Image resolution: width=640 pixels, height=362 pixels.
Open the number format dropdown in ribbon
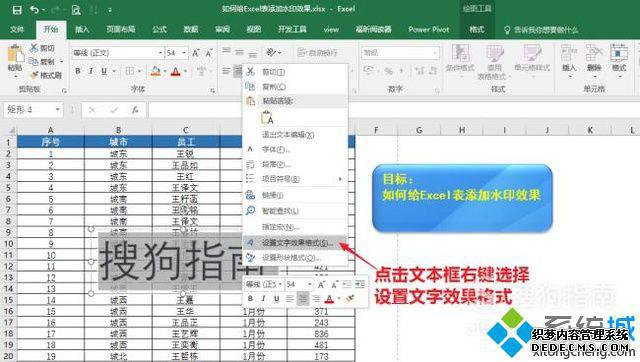coord(435,53)
